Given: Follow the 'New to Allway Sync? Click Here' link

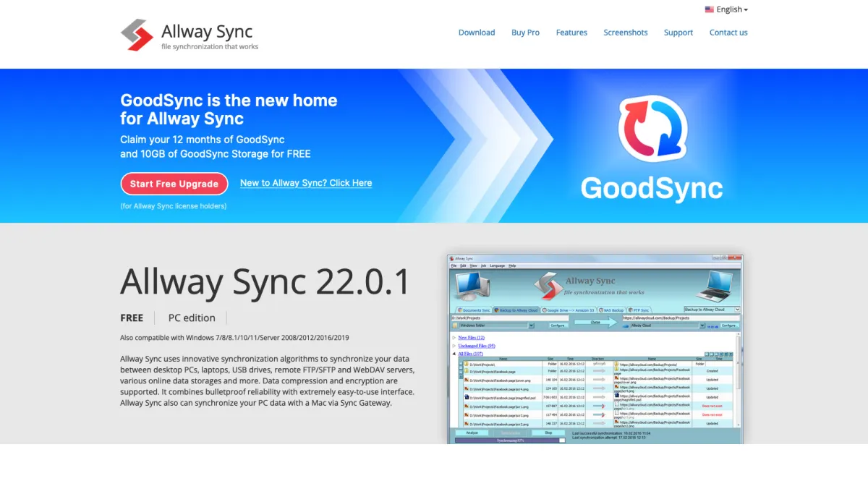Looking at the screenshot, I should pos(306,183).
